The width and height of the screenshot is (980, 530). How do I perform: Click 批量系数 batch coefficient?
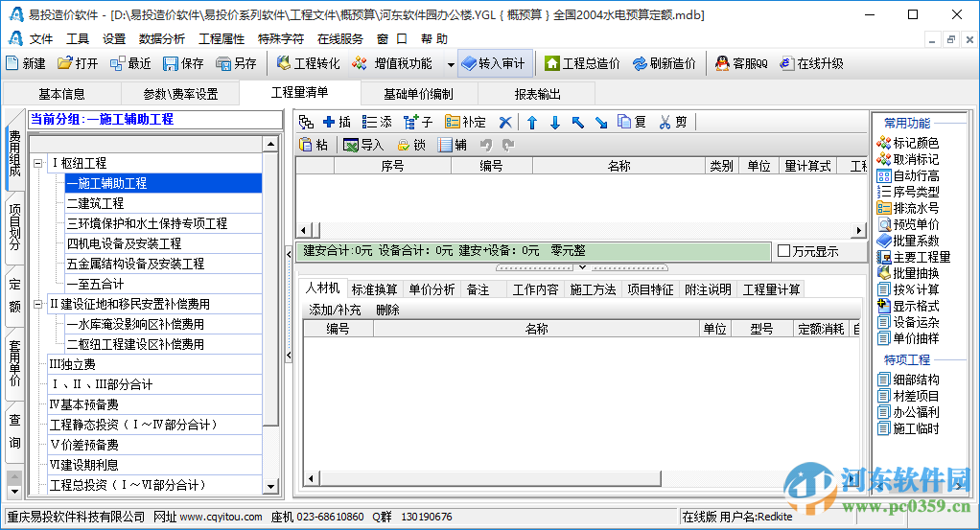[x=908, y=241]
